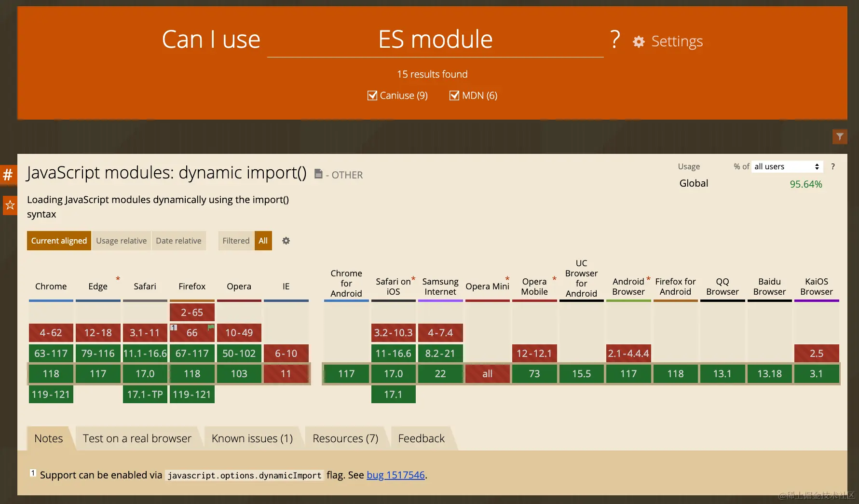
Task: Click the KaiOS Browser 2.5 cell
Action: point(817,354)
